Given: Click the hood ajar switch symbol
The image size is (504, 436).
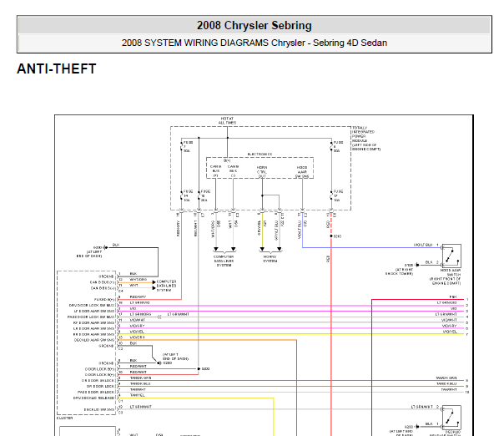Looking at the screenshot, I should point(451,256).
